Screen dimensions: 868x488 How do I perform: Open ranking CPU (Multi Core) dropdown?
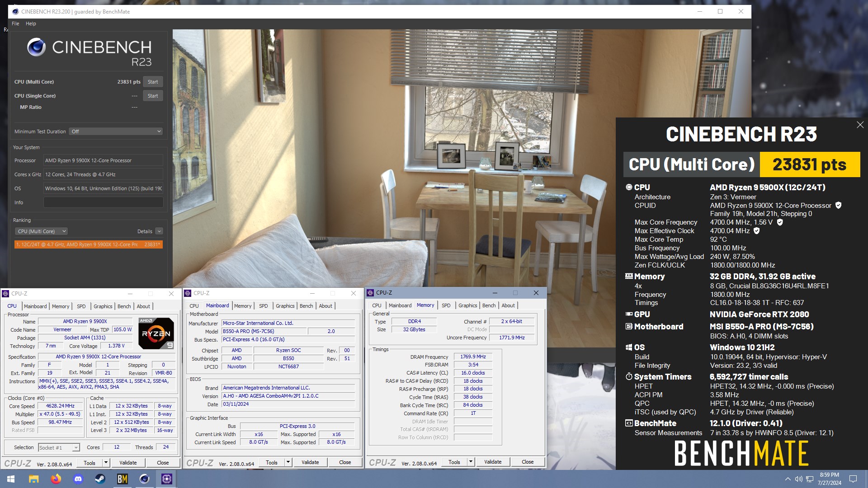point(41,231)
